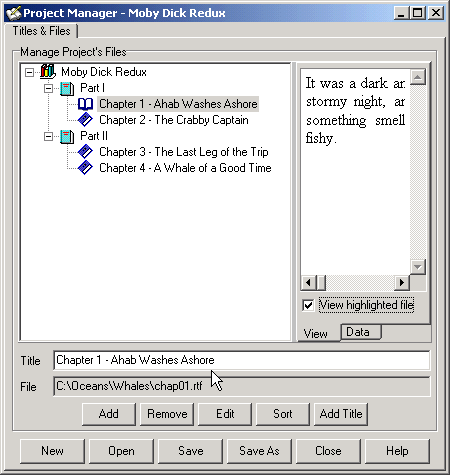Uncheck the View highlighted file checkbox
This screenshot has height=475, width=450.
[308, 305]
